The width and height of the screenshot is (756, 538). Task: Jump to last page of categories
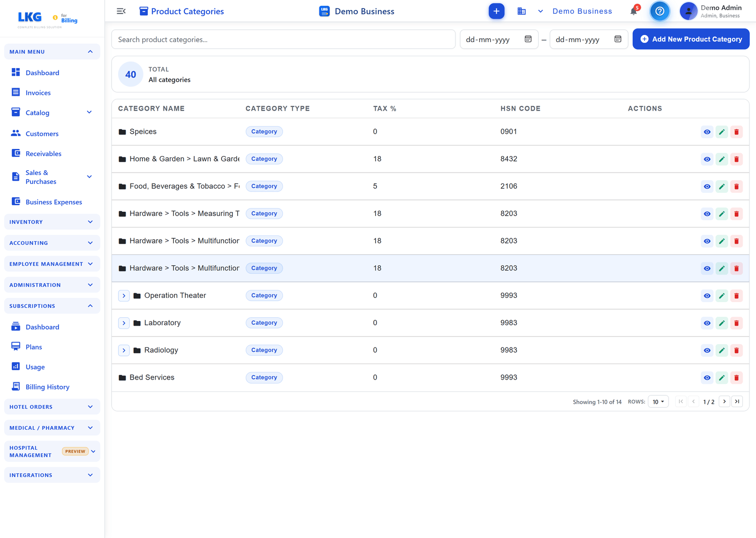[737, 401]
